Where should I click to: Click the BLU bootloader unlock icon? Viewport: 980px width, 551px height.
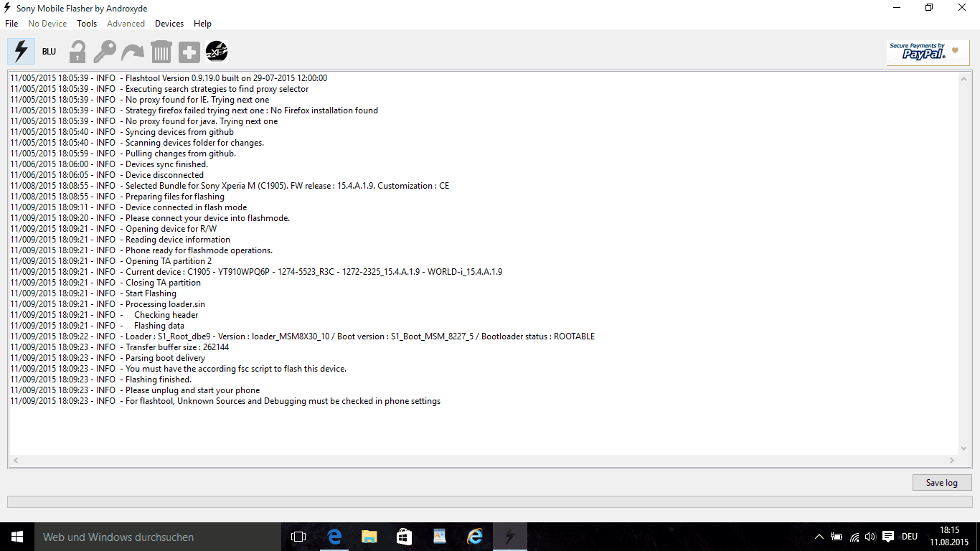point(49,52)
